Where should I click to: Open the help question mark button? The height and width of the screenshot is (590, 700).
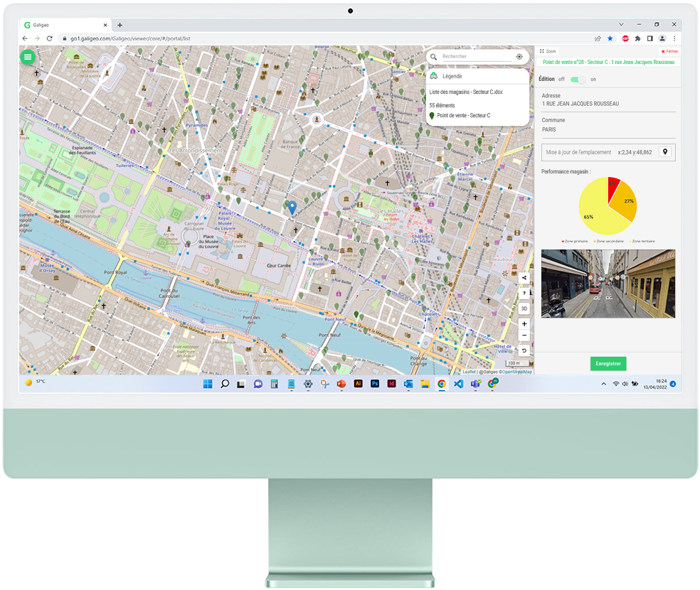click(x=524, y=293)
